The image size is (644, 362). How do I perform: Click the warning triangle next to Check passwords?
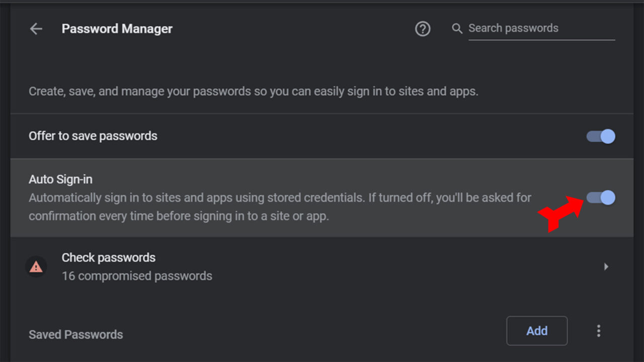pos(36,266)
